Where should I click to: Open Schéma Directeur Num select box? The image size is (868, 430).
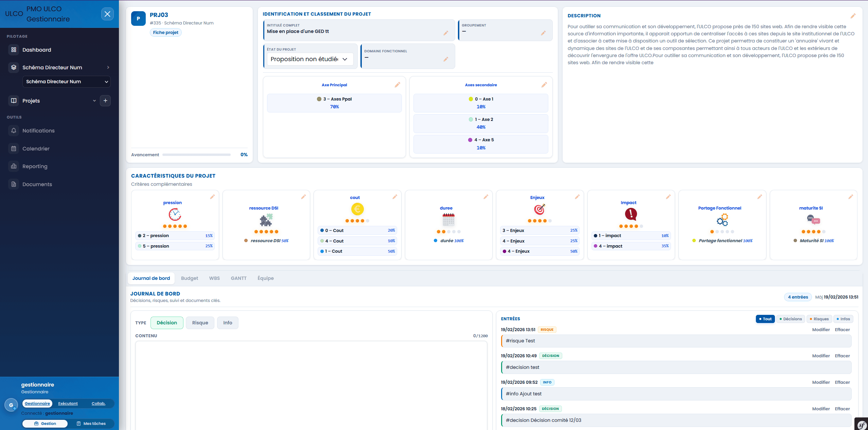tap(67, 82)
